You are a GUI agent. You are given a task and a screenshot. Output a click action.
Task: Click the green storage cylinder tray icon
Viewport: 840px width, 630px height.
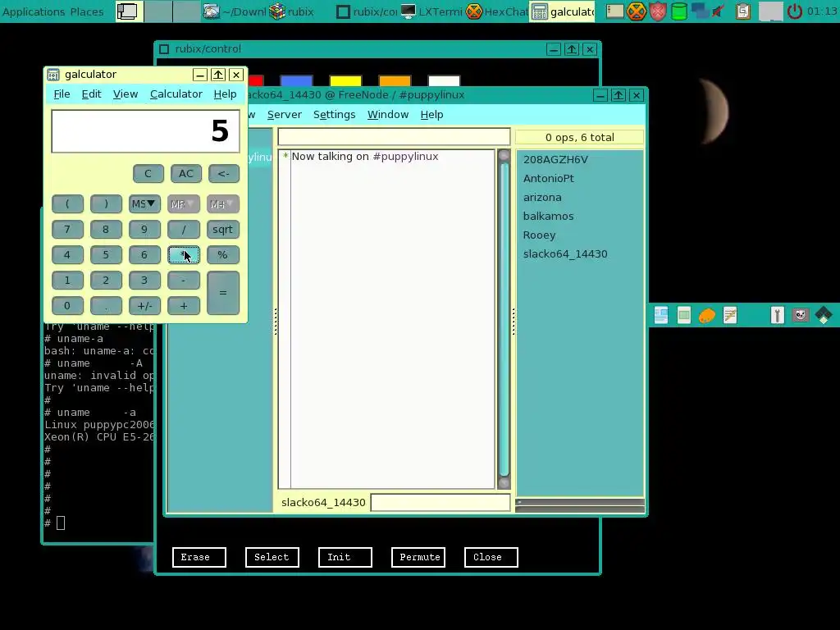coord(678,11)
